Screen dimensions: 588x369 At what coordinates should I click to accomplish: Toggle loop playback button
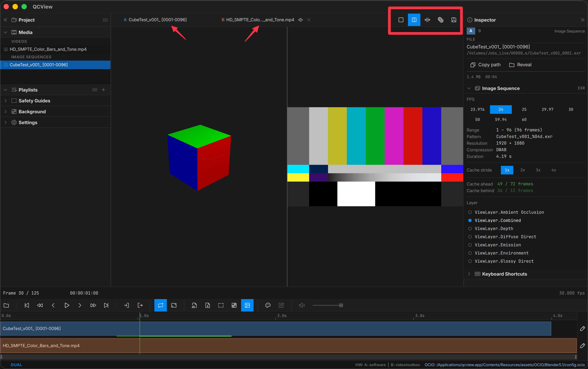pyautogui.click(x=160, y=305)
